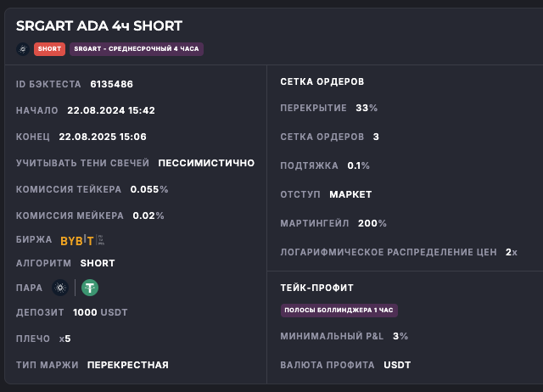
Task: Click the Cardano icon in the ПАРА row
Action: [59, 288]
